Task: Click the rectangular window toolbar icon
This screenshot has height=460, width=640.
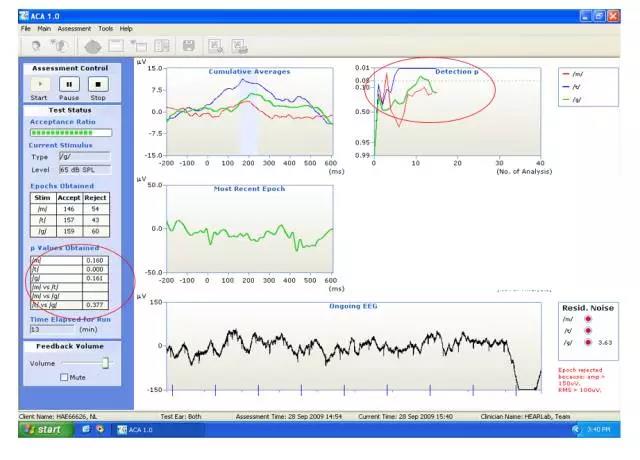Action: (116, 46)
